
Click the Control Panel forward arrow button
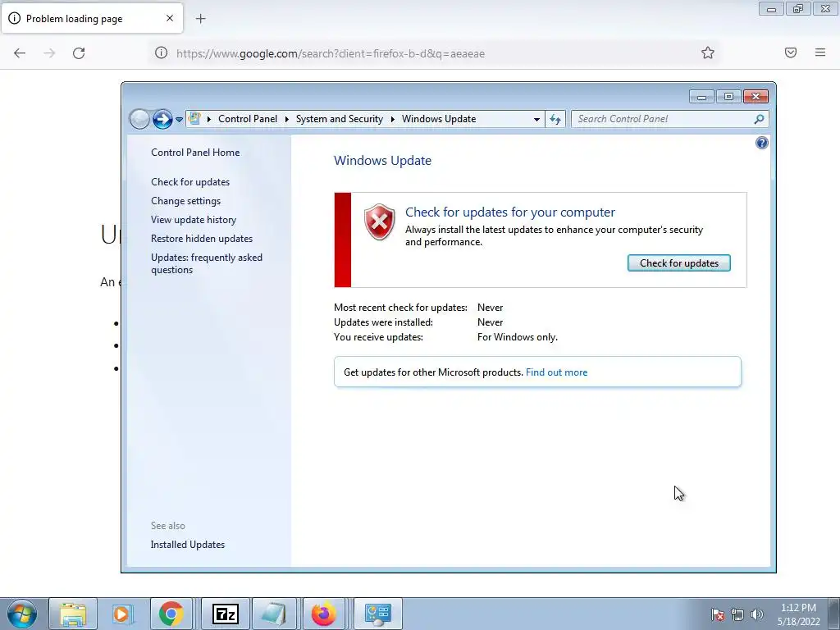click(x=162, y=119)
